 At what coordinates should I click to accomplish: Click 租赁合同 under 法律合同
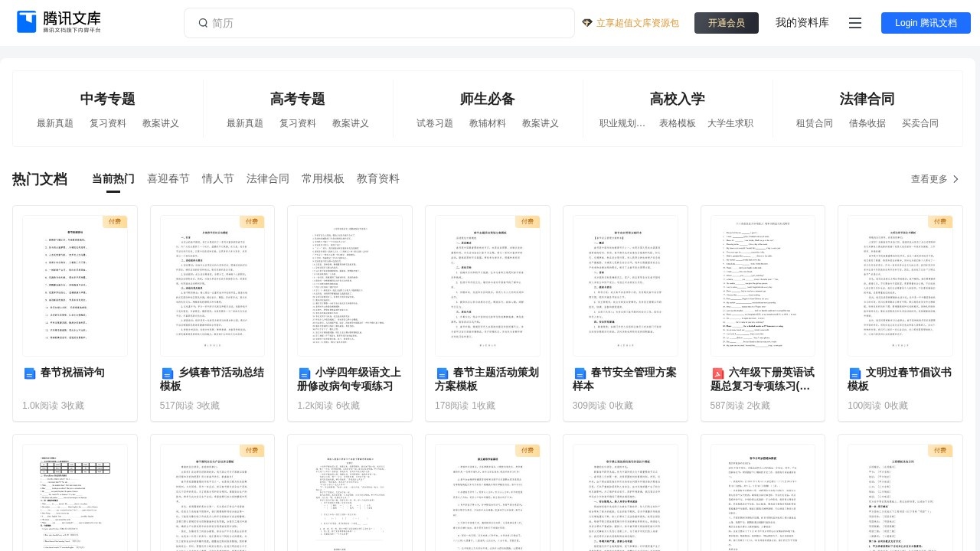click(814, 123)
